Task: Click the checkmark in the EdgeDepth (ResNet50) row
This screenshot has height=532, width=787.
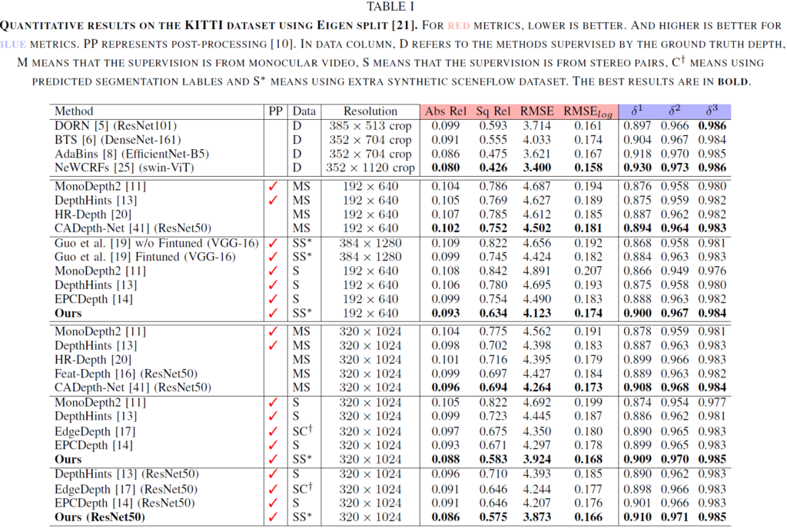Action: tap(275, 489)
